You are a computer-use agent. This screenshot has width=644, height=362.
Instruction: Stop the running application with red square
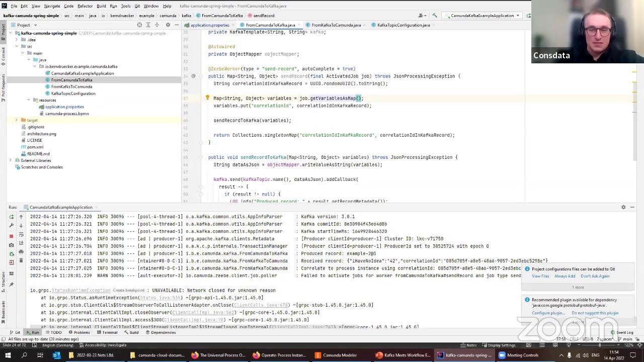pyautogui.click(x=12, y=236)
